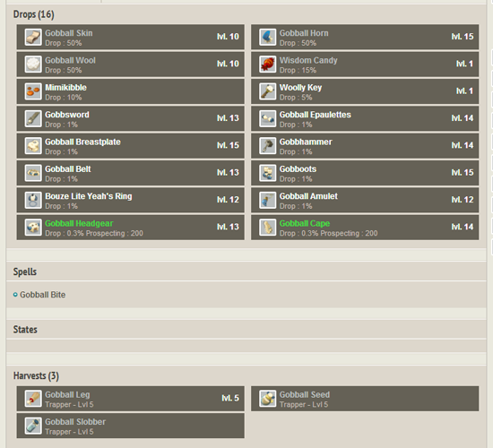Open the Gobball Breastplate item name
The width and height of the screenshot is (493, 448).
coord(82,142)
